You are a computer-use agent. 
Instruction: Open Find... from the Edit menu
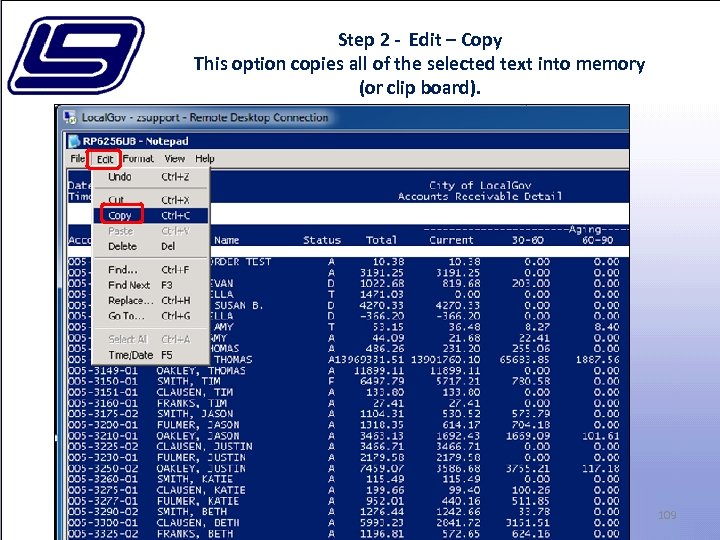click(150, 270)
